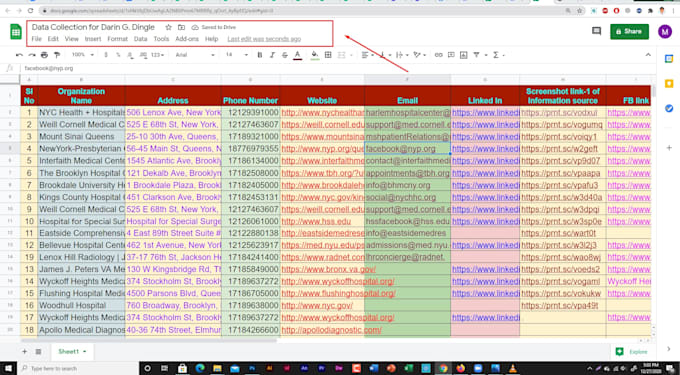The image size is (680, 375).
Task: Create a filter with the funnel icon
Action: pos(477,55)
